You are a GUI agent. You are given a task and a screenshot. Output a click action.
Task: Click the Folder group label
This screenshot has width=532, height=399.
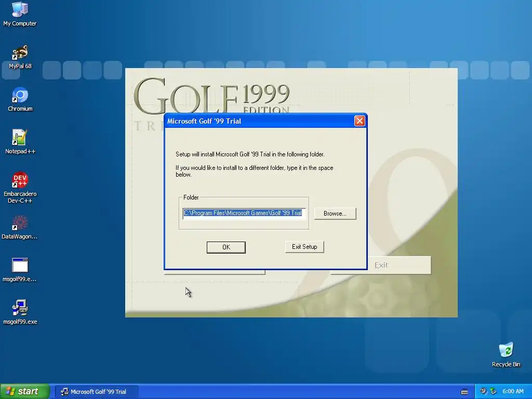point(191,197)
